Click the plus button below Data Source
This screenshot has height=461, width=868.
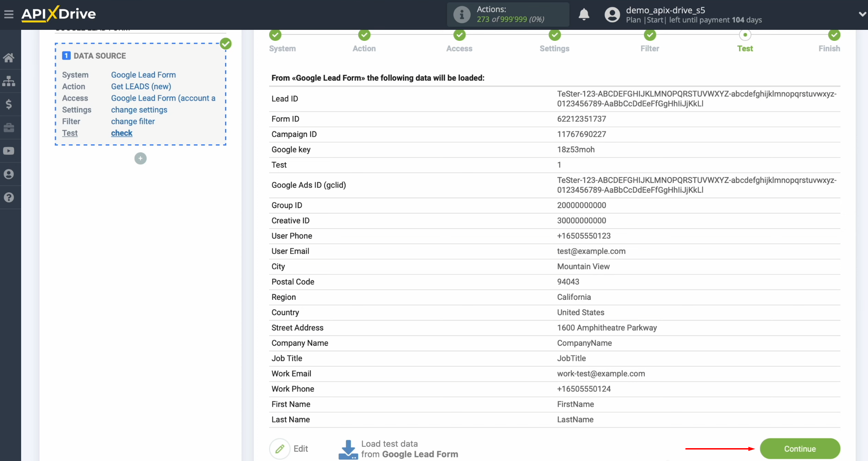pos(140,158)
